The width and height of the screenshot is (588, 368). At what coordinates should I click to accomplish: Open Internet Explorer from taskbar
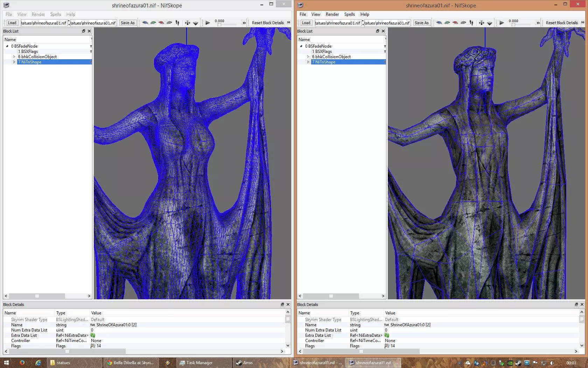tap(38, 363)
